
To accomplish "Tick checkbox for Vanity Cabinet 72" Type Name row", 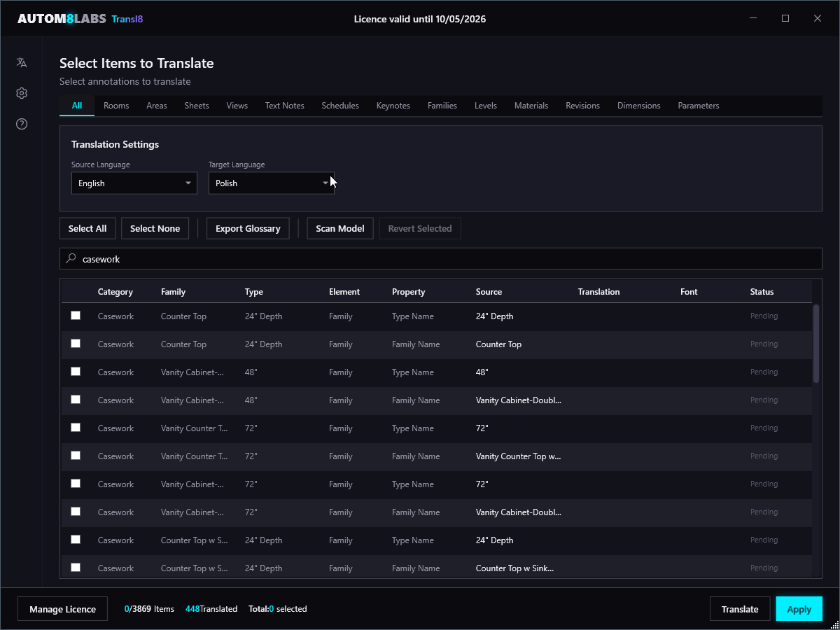I will click(x=76, y=484).
